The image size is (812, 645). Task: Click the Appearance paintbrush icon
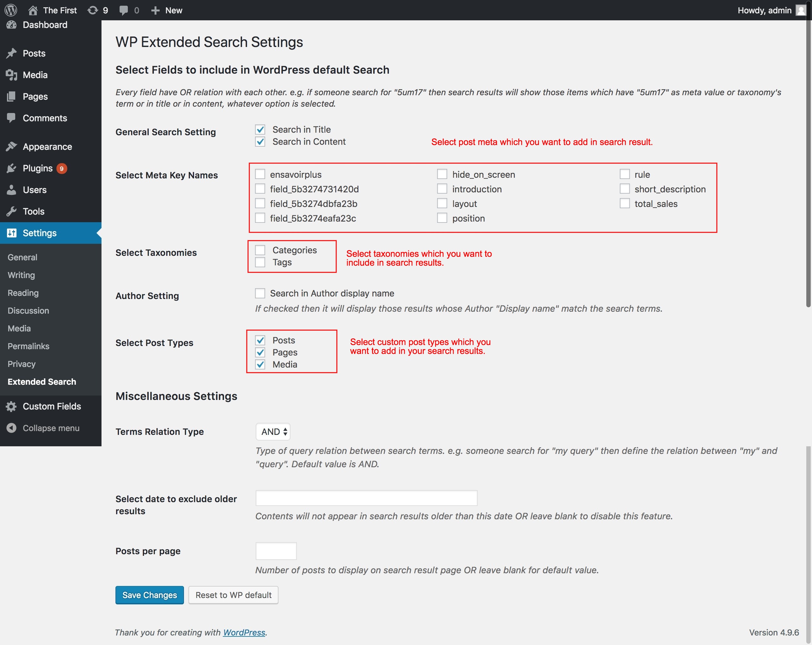pyautogui.click(x=11, y=146)
